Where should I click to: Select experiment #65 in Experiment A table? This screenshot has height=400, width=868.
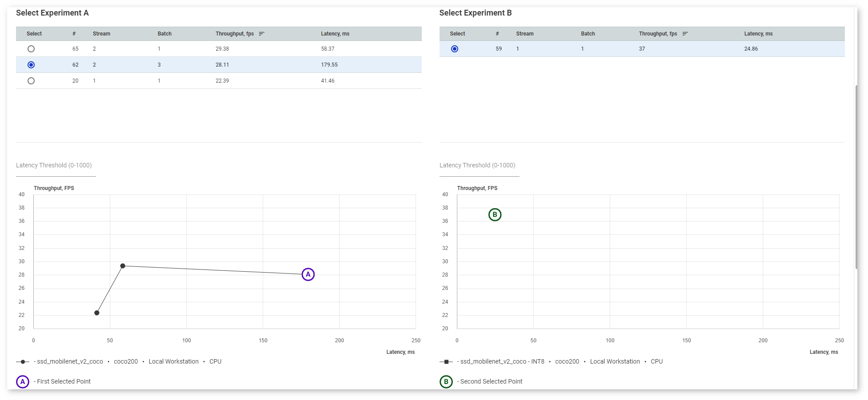click(x=31, y=49)
